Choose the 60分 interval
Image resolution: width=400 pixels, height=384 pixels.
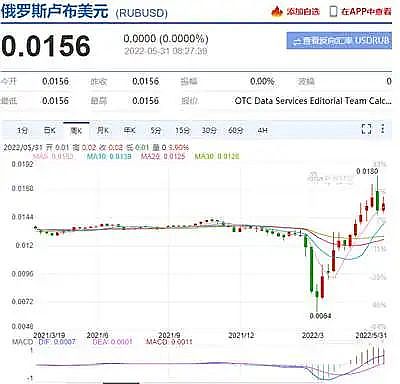point(236,131)
